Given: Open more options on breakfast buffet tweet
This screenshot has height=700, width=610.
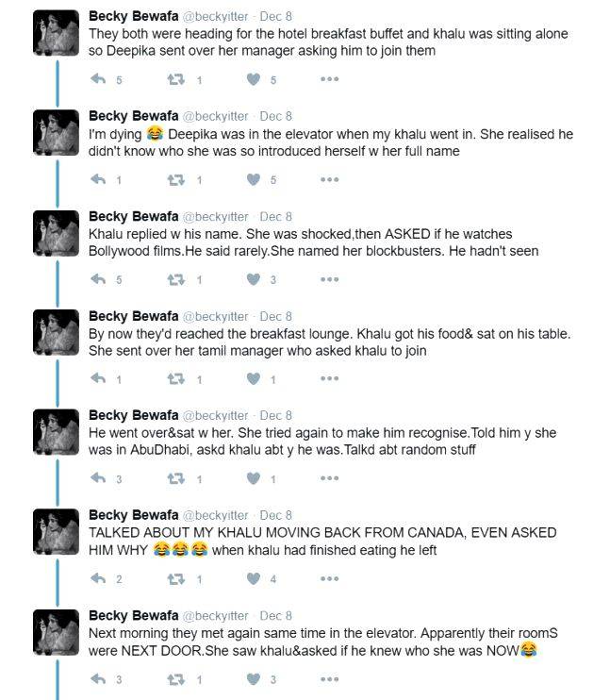Looking at the screenshot, I should [x=329, y=80].
